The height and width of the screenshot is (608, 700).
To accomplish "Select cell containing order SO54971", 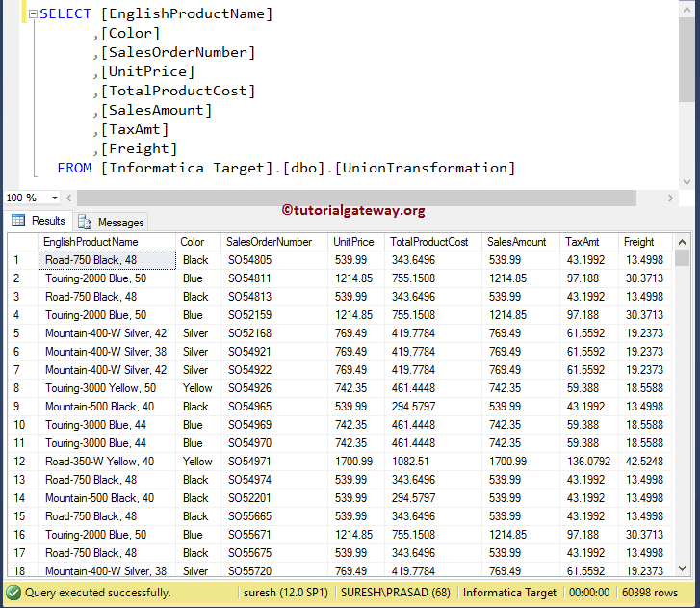I will pyautogui.click(x=250, y=462).
